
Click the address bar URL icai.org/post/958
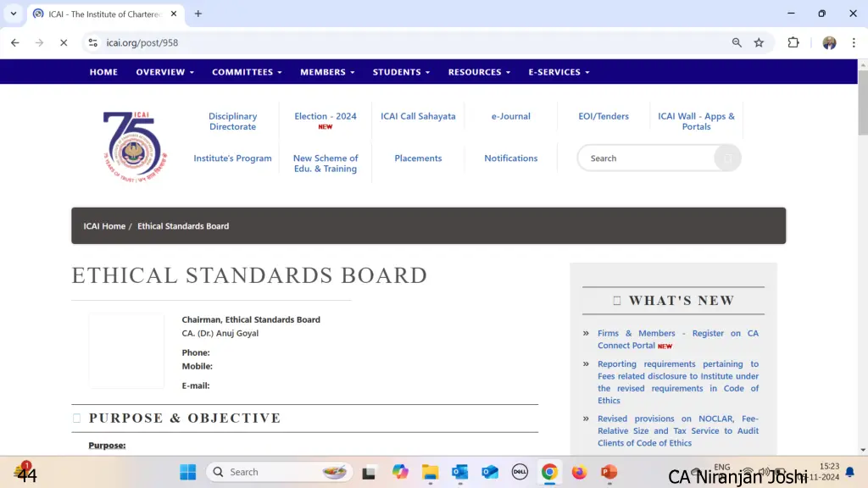142,42
